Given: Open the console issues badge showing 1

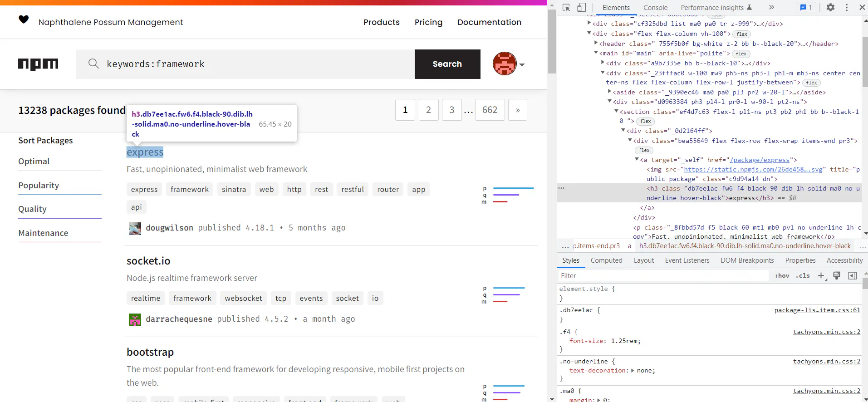Looking at the screenshot, I should pos(806,7).
